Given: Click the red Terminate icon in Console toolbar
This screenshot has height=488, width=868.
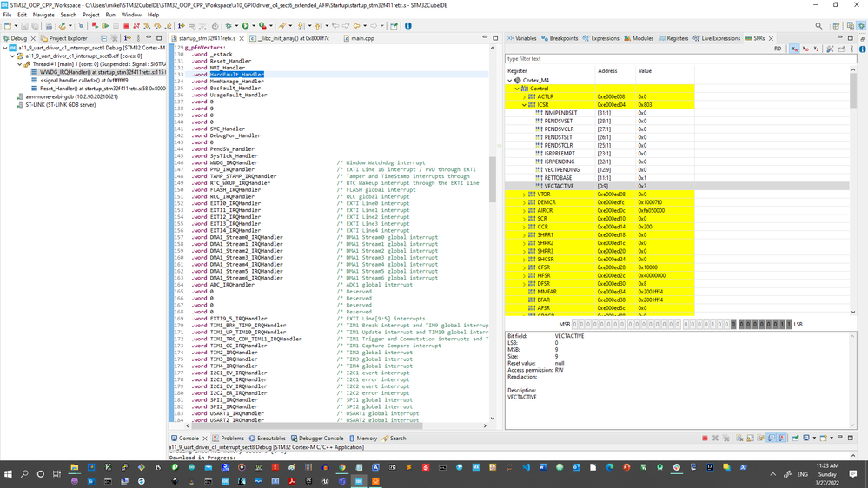Looking at the screenshot, I should tap(705, 438).
